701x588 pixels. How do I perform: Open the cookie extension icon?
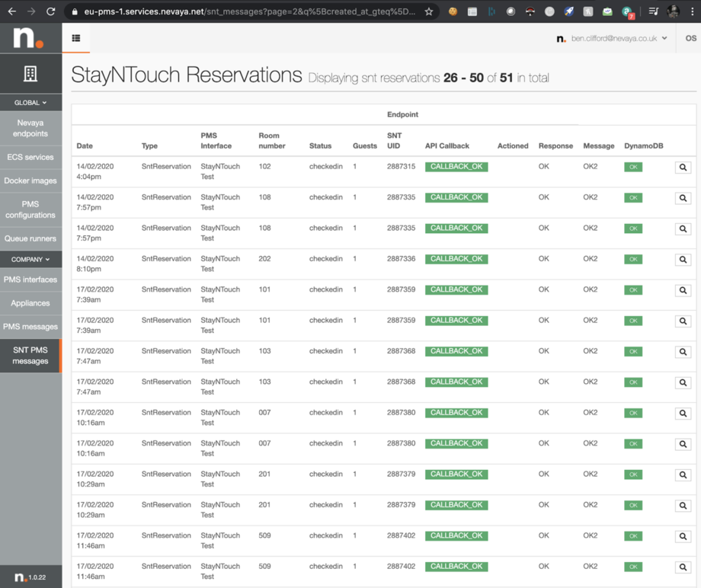click(x=453, y=11)
